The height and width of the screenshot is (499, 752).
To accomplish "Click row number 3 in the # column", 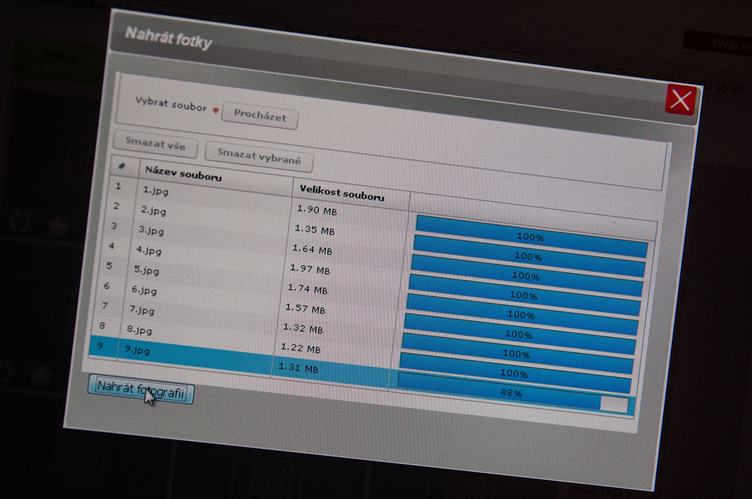I will 114,226.
